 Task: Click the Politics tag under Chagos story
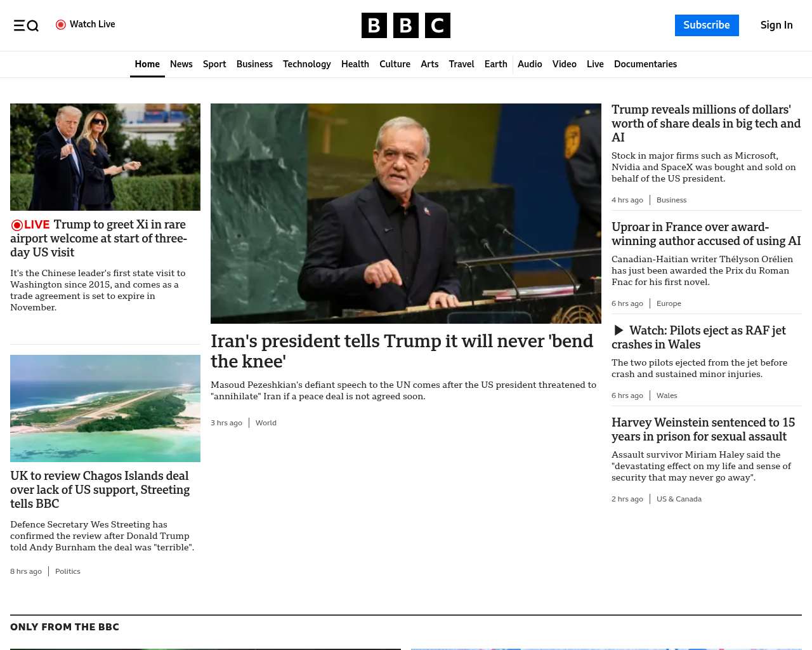point(68,571)
